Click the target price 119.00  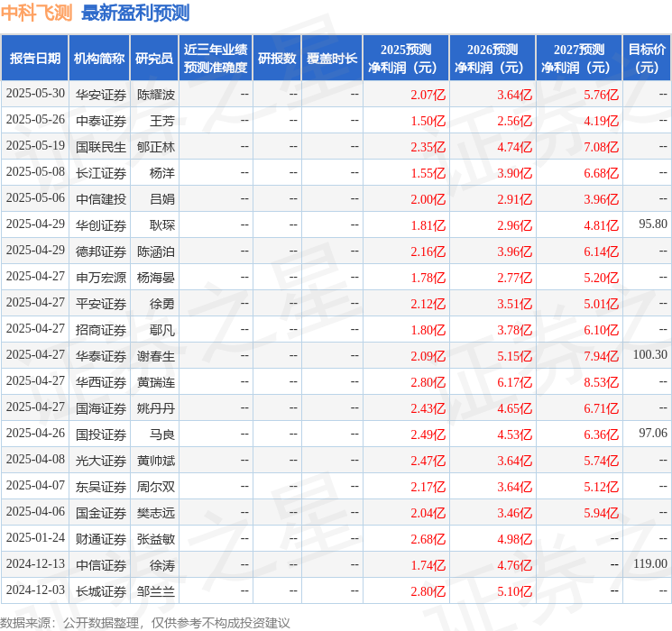pyautogui.click(x=649, y=563)
